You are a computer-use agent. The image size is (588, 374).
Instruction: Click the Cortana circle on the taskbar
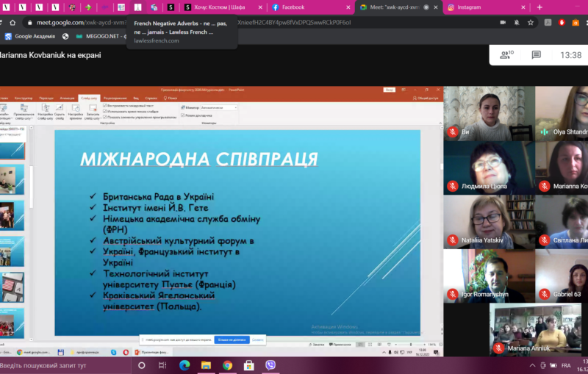click(141, 365)
